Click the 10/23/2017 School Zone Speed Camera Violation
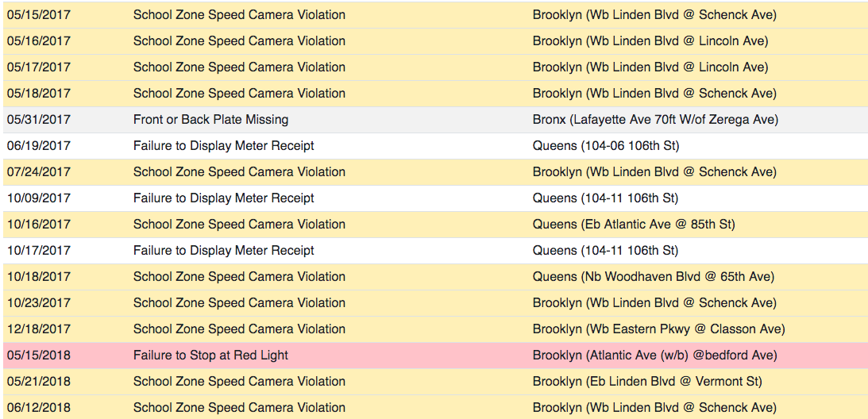The width and height of the screenshot is (868, 419). point(239,303)
